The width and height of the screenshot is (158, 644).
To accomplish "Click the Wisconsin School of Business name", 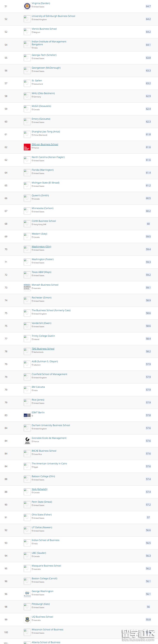I will click(x=47, y=630).
